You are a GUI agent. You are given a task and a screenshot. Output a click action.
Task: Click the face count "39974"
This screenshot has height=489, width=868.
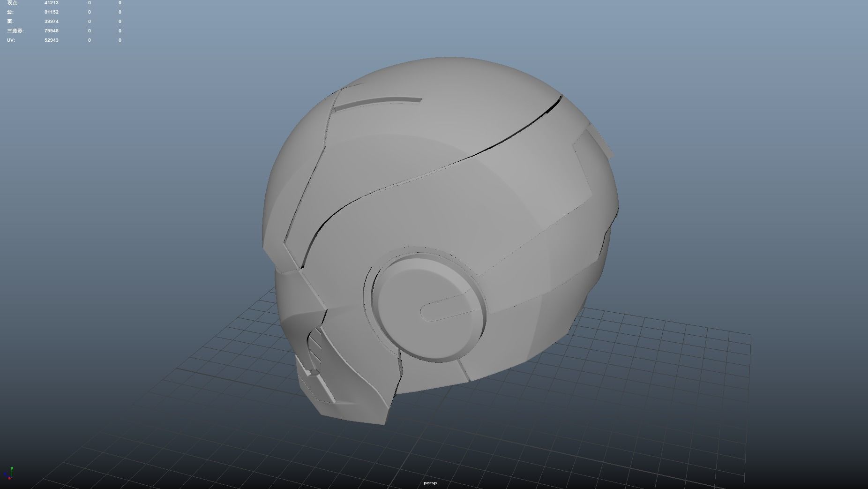pos(52,22)
